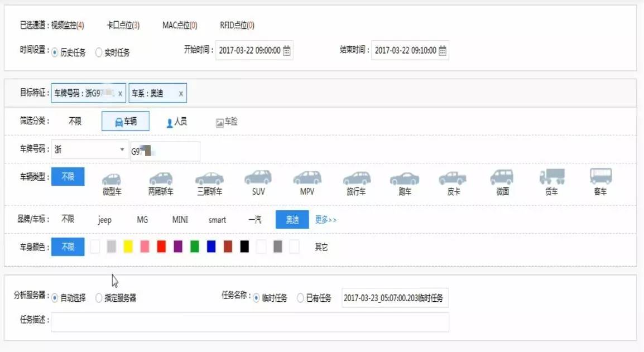Expand 更多>> to show more car brands

click(x=327, y=219)
